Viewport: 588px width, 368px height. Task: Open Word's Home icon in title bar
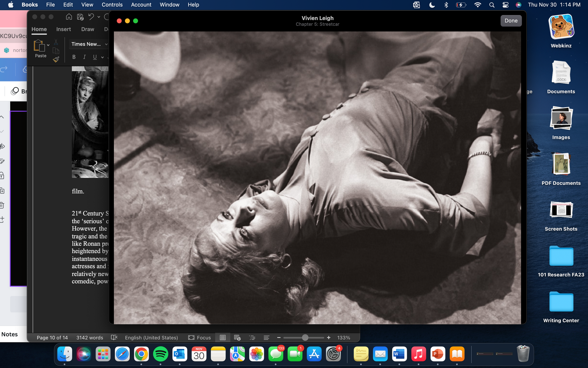coord(69,17)
